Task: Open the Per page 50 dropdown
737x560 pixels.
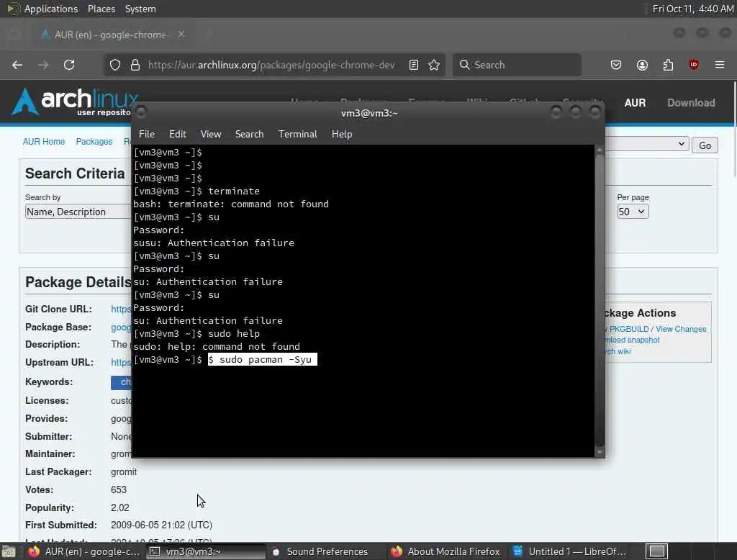Action: click(633, 212)
